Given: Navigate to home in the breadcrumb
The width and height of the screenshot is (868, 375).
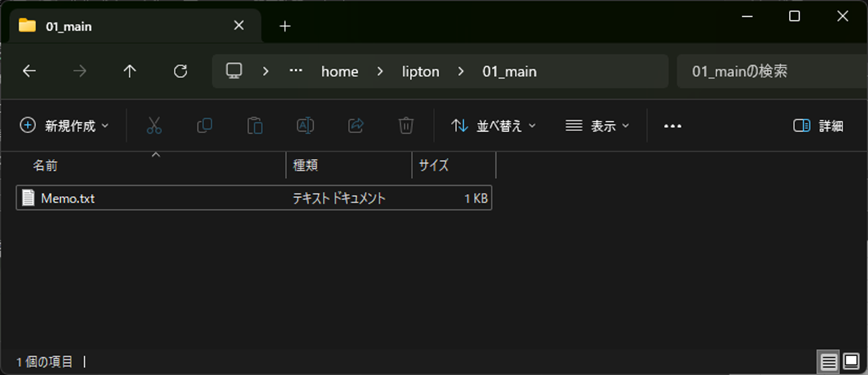Looking at the screenshot, I should point(340,71).
